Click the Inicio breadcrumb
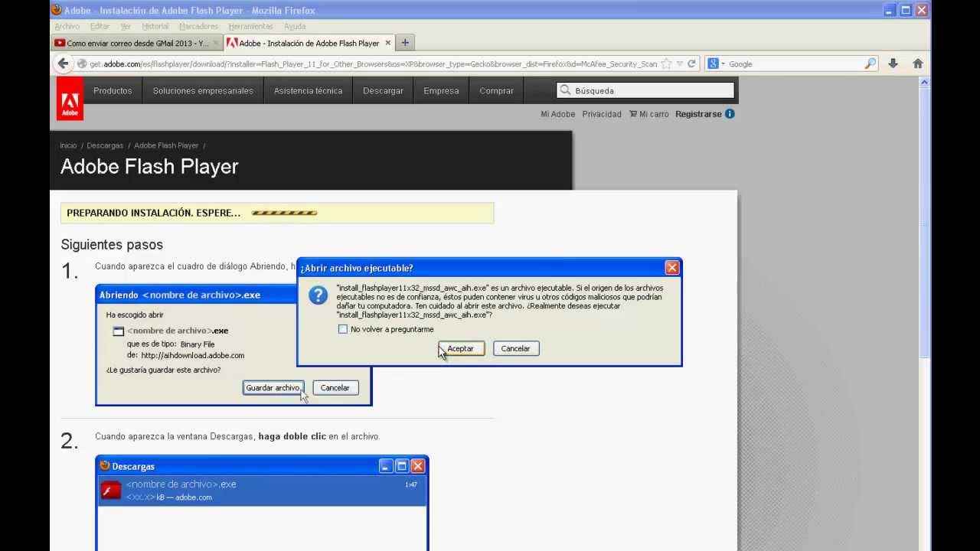 coord(69,145)
